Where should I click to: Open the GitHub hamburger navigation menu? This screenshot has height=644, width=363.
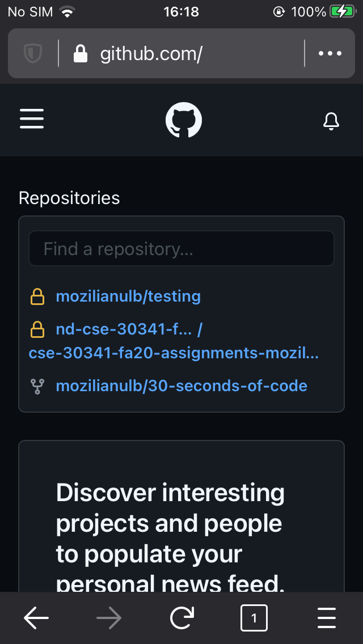[32, 120]
